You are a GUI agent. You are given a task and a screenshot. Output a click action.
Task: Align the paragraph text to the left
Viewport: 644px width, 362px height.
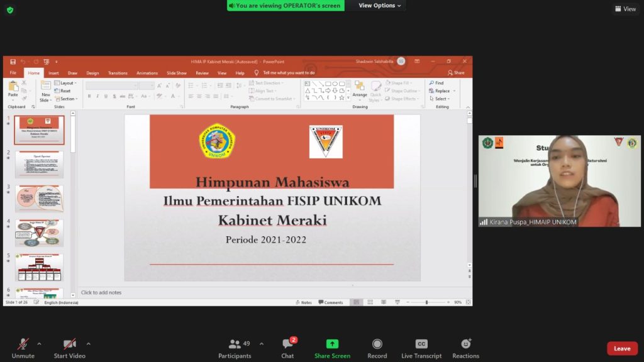(191, 96)
